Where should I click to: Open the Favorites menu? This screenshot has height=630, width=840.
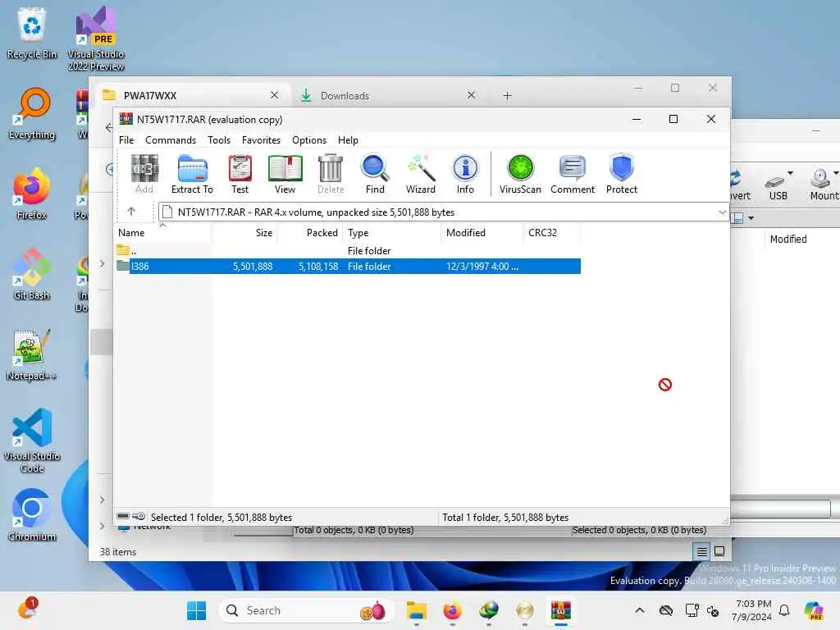coord(261,139)
